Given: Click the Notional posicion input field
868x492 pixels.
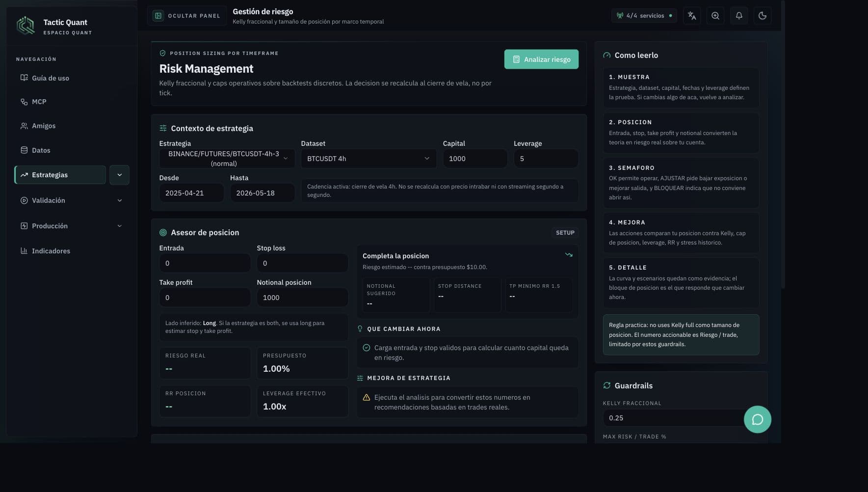Looking at the screenshot, I should click(303, 298).
